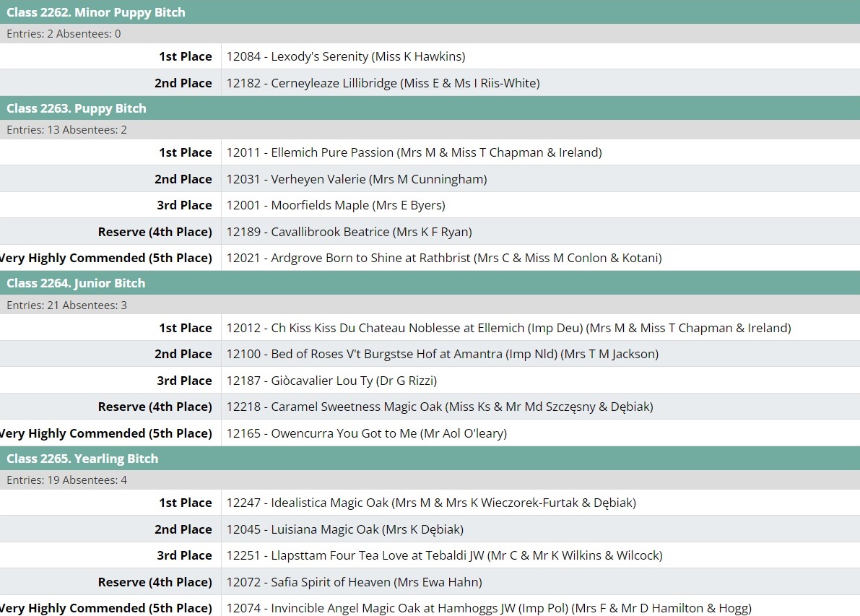
Task: Select entry 12031 Verheyen Valerie
Action: click(357, 179)
